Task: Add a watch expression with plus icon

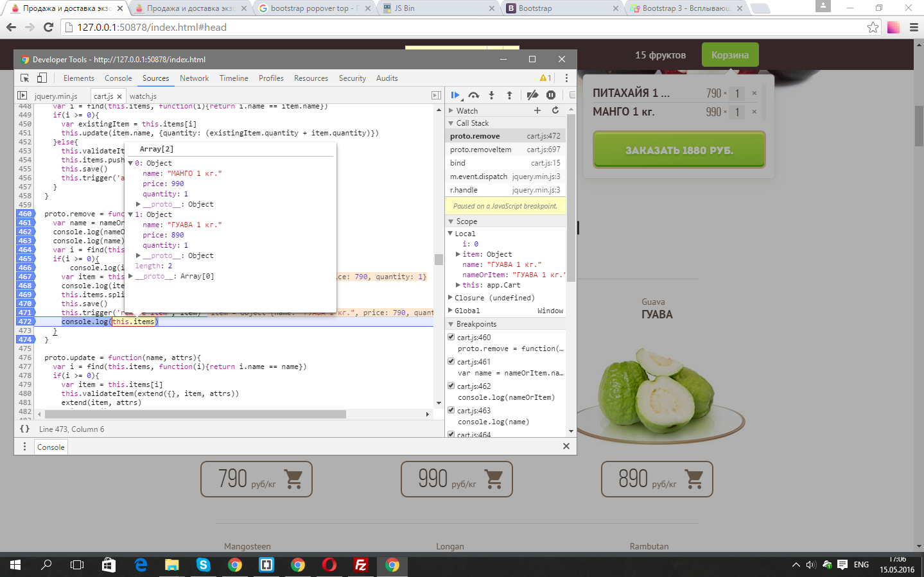Action: pyautogui.click(x=537, y=110)
